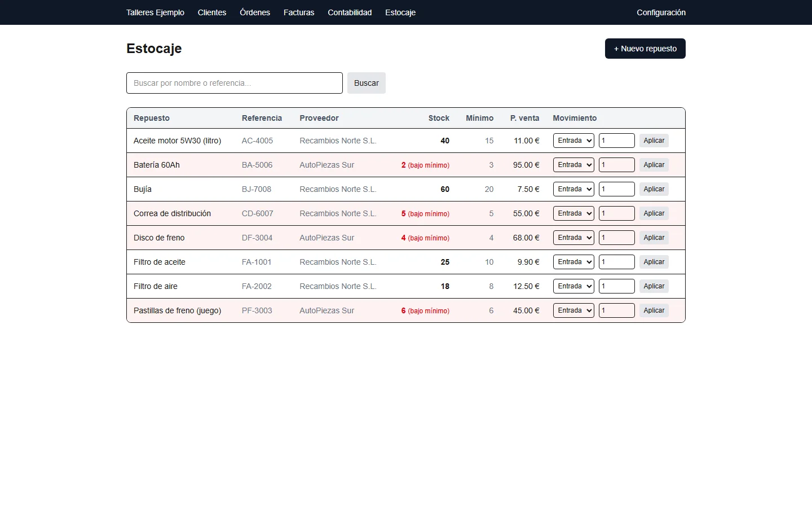Click the Buscar button
This screenshot has width=812, height=508.
[367, 83]
